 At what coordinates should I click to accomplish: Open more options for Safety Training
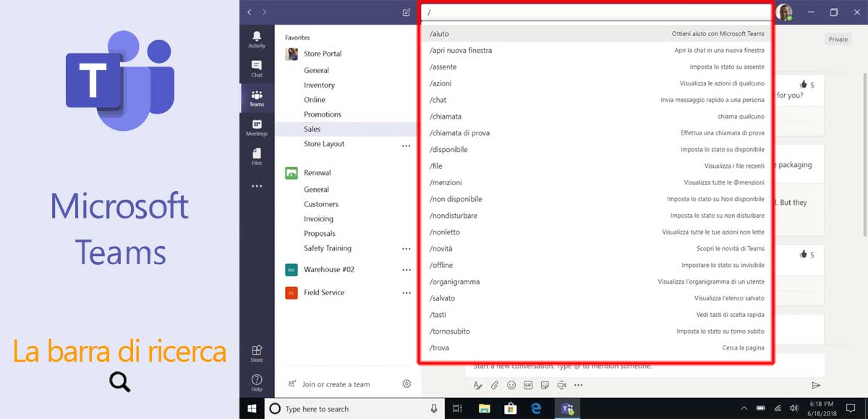(x=407, y=250)
